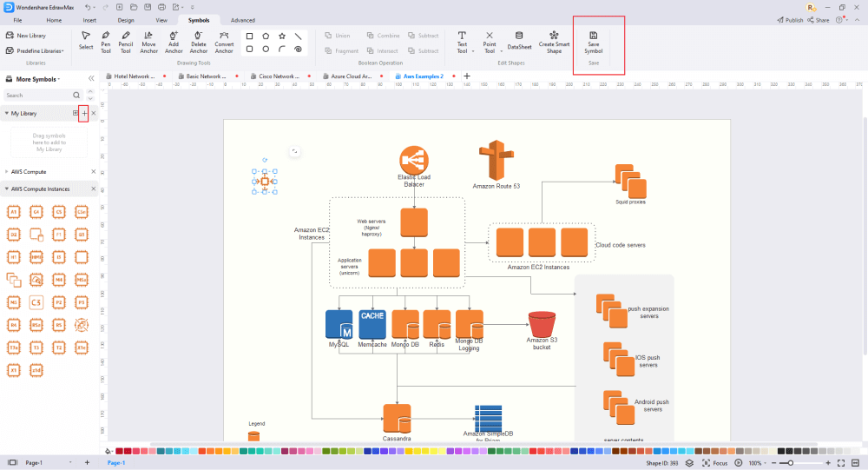Select the Pen Tool

click(x=105, y=42)
